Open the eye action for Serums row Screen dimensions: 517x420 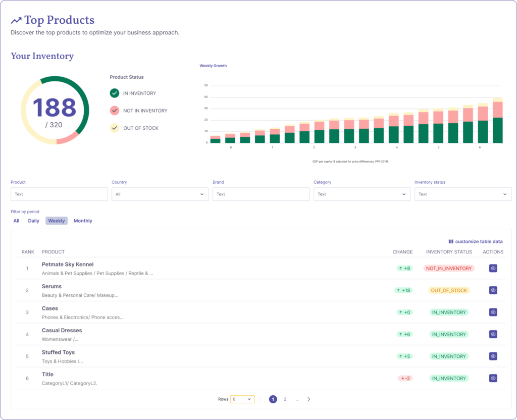[493, 290]
